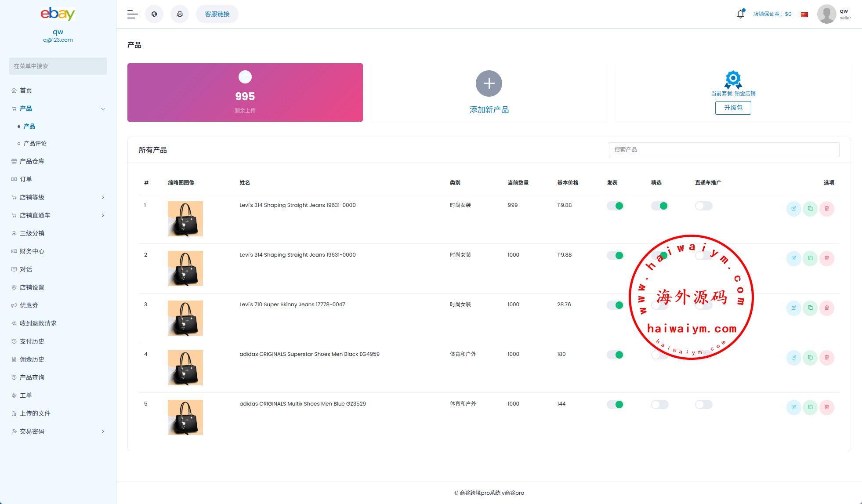Open 财务中心 in the sidebar

32,251
